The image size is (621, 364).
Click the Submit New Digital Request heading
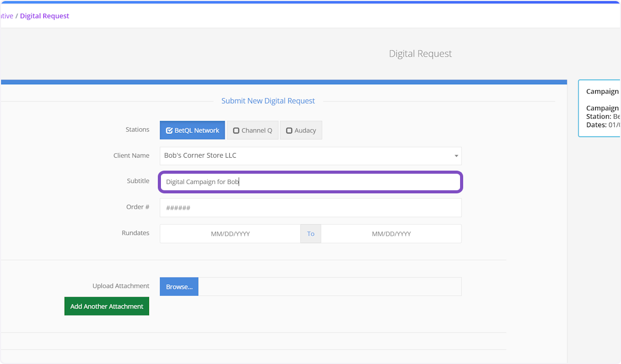[268, 101]
